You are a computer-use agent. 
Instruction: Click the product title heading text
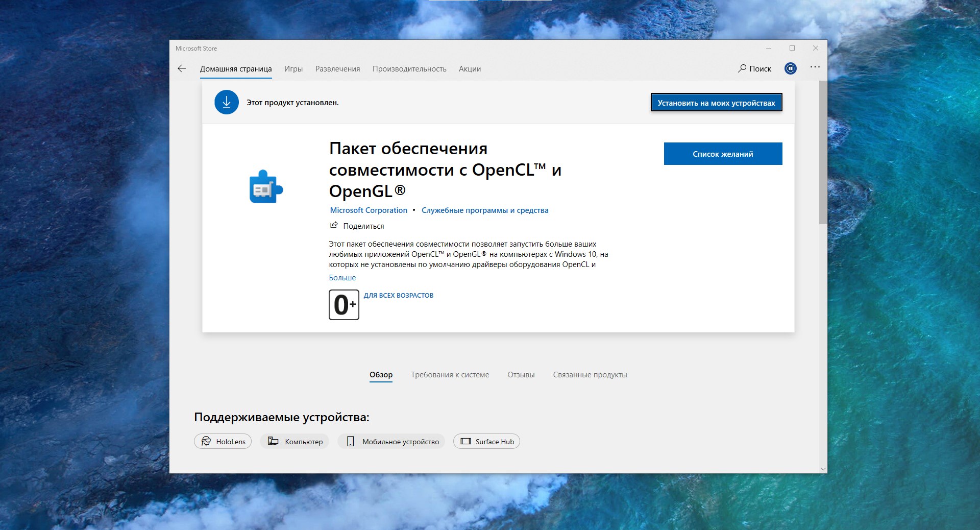point(445,170)
